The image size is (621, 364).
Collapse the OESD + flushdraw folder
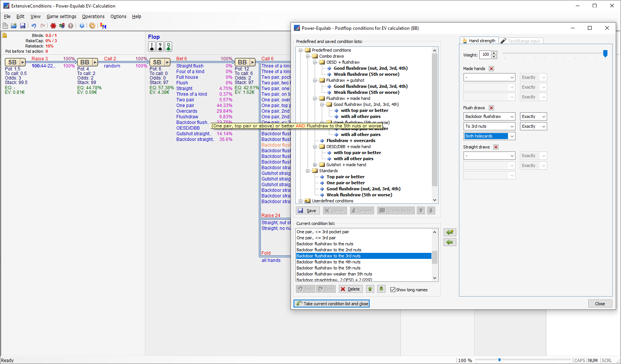point(315,62)
